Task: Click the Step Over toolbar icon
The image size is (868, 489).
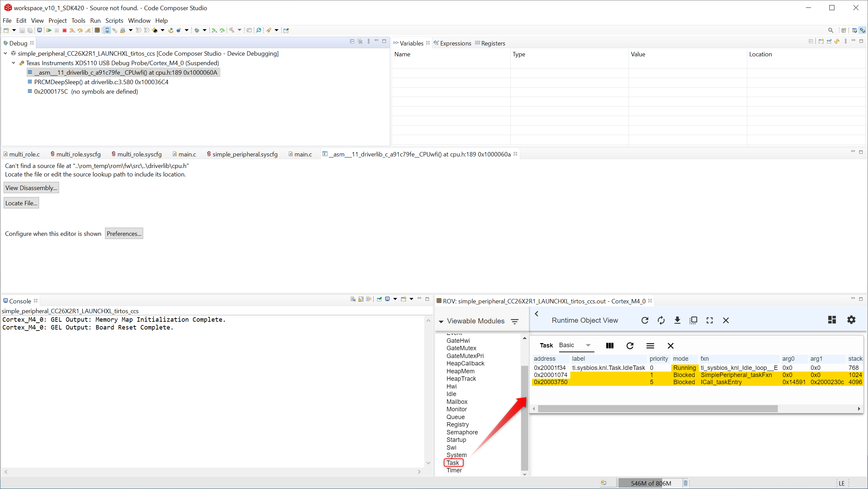Action: [x=80, y=30]
